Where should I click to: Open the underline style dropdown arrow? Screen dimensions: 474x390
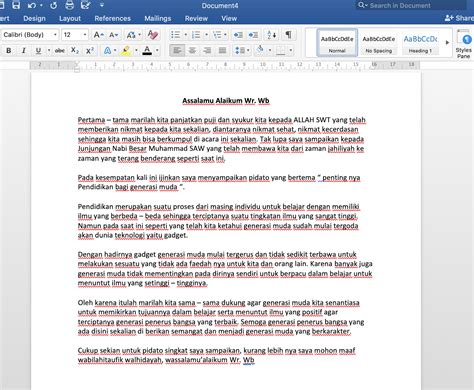(49, 51)
